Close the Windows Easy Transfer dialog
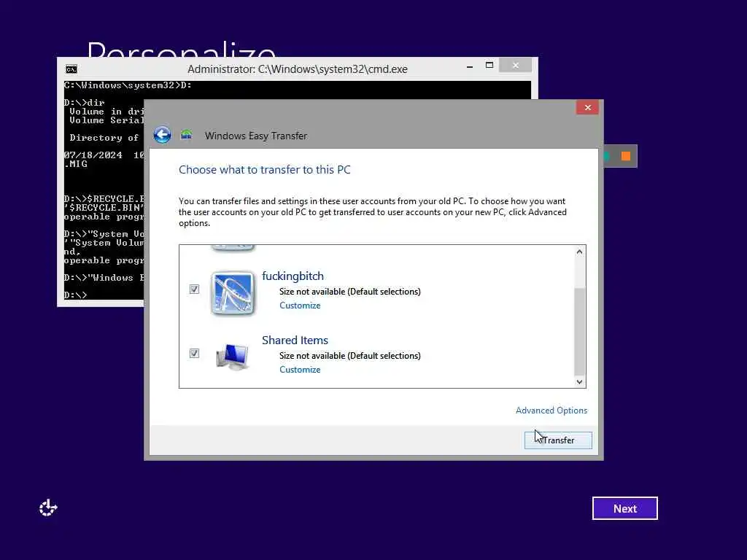 point(587,108)
